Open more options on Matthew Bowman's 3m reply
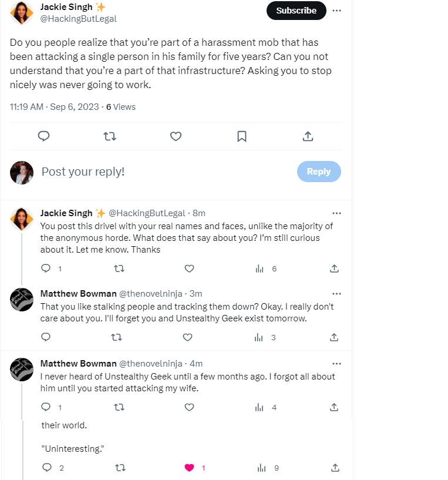448x480 pixels. tap(336, 294)
